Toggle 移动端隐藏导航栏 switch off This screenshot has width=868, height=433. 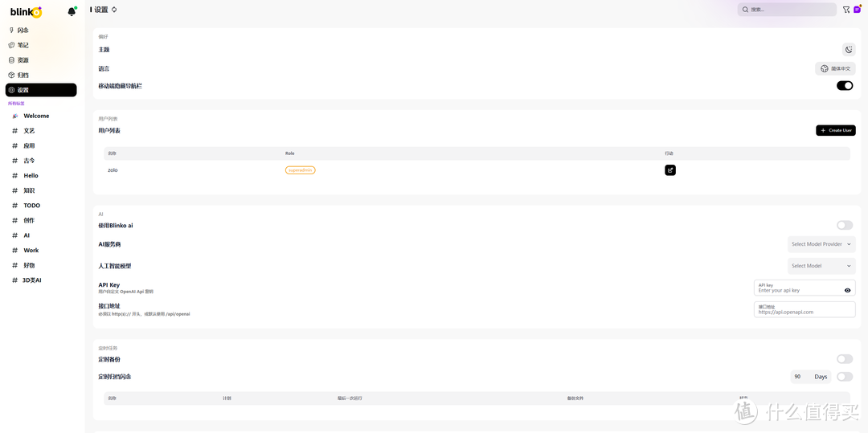point(845,86)
